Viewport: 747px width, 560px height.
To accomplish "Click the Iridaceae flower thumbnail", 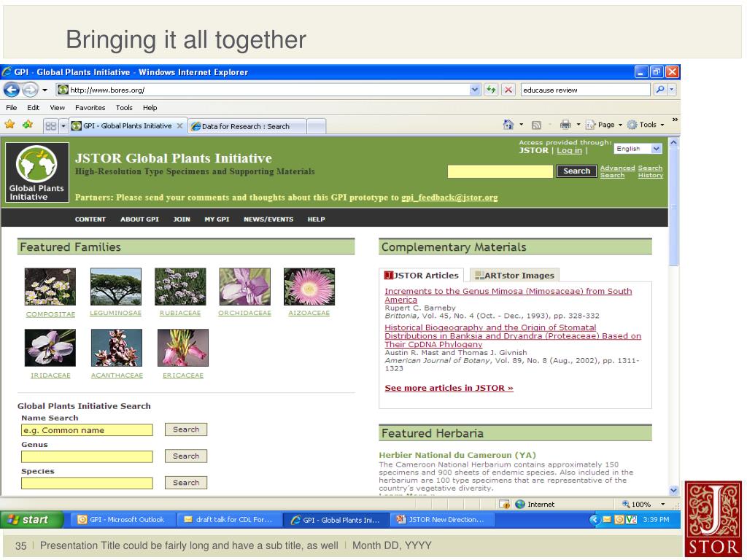I will 50,348.
